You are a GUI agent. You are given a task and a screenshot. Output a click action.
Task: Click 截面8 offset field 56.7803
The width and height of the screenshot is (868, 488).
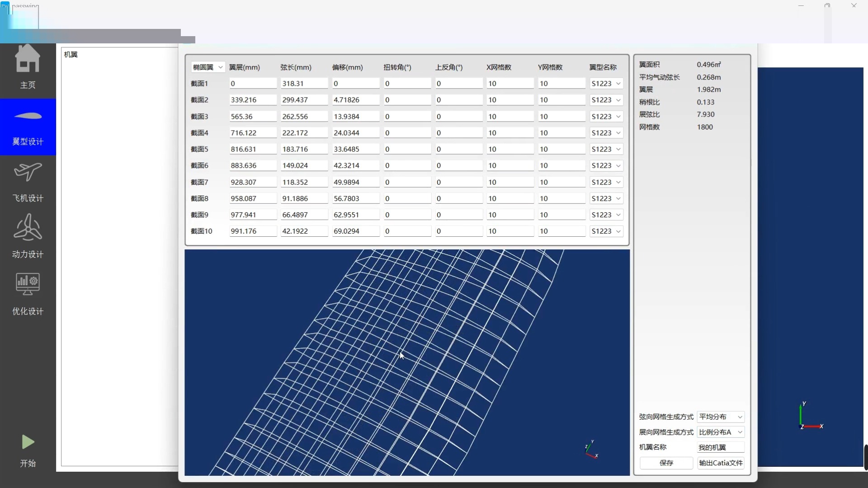click(x=356, y=198)
